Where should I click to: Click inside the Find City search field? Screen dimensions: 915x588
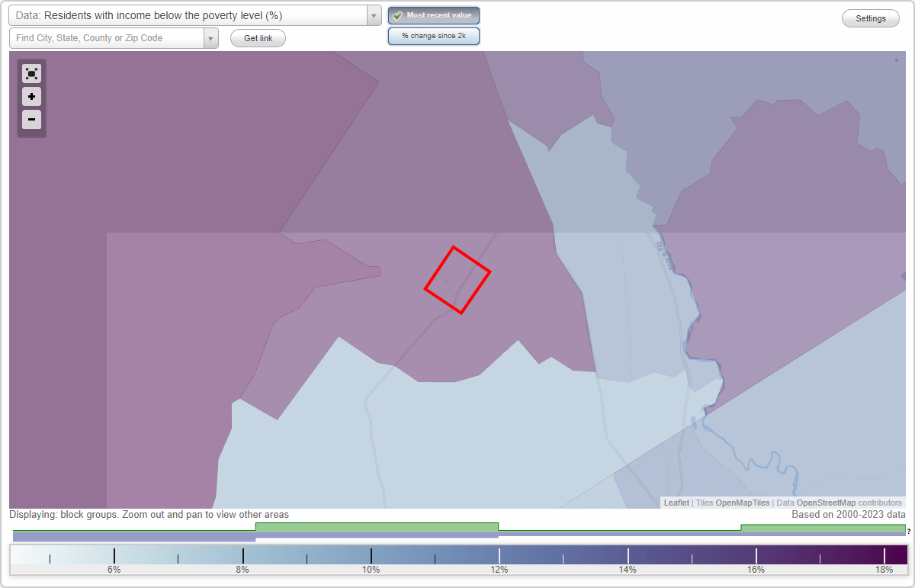[x=107, y=37]
